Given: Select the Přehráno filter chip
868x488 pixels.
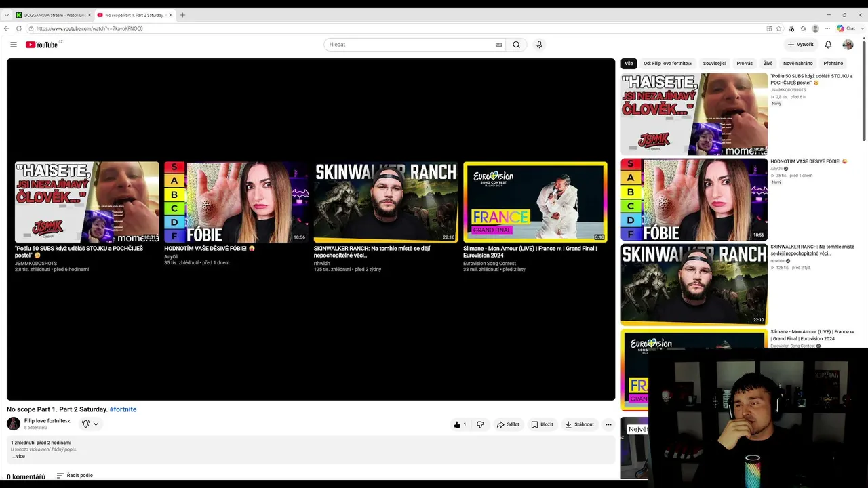Looking at the screenshot, I should point(833,64).
